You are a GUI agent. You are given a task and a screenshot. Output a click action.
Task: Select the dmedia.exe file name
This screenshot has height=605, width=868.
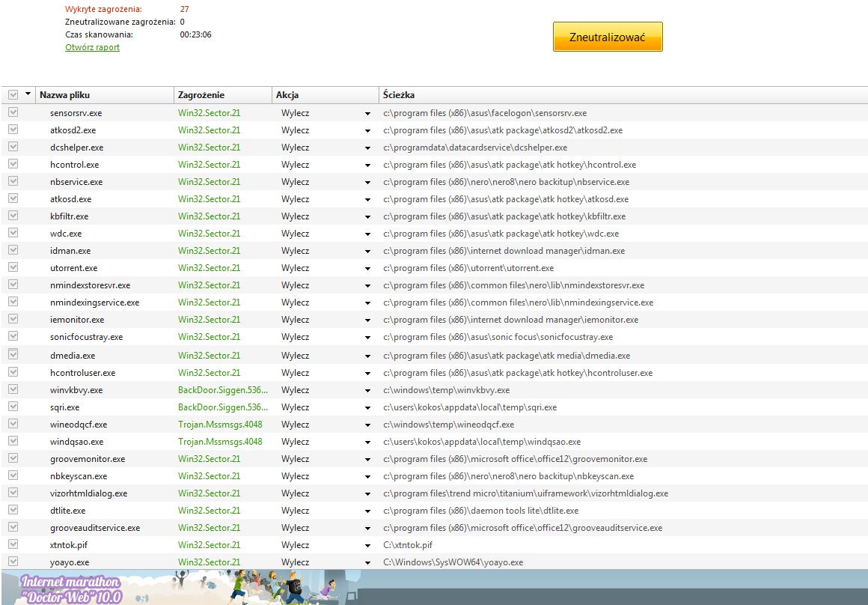[x=73, y=356]
